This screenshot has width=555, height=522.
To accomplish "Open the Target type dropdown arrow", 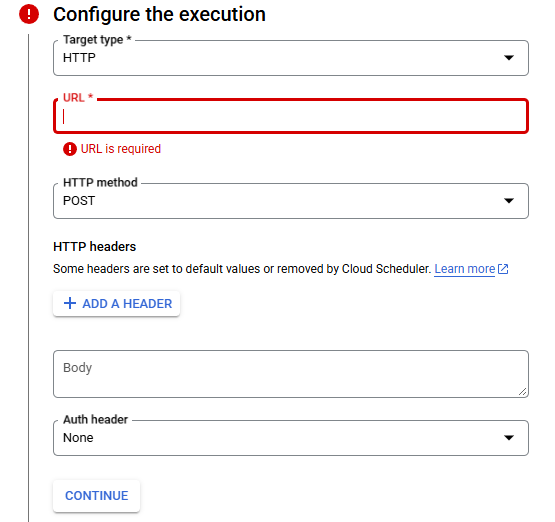I will coord(509,58).
